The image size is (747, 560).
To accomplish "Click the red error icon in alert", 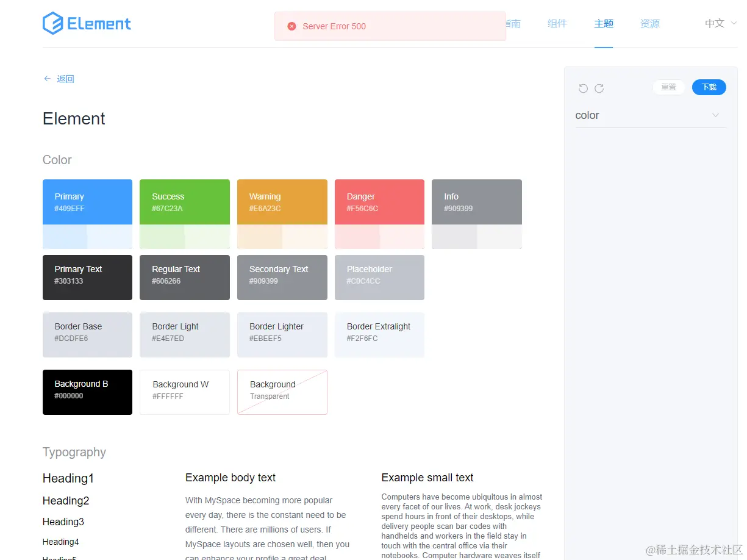I will coord(291,26).
